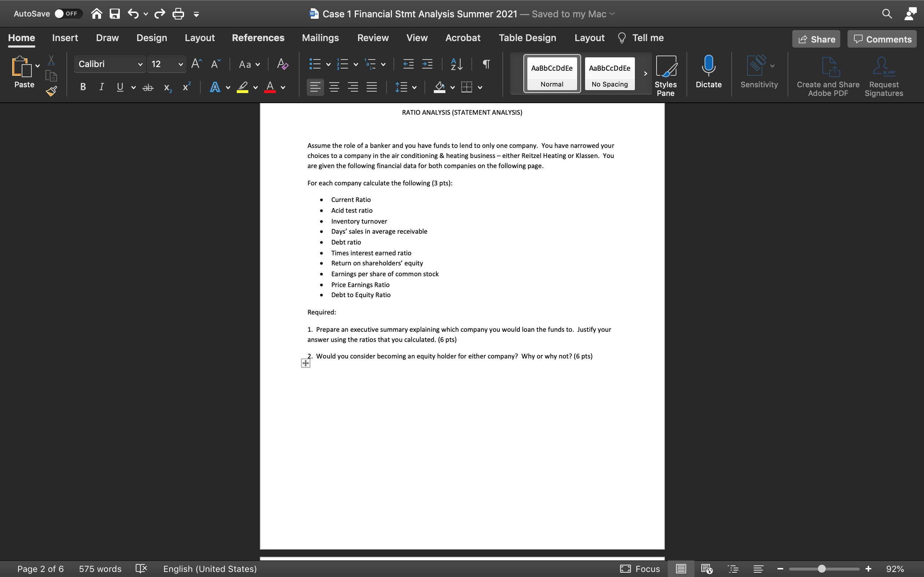
Task: Expand the highlight color options
Action: (x=255, y=87)
